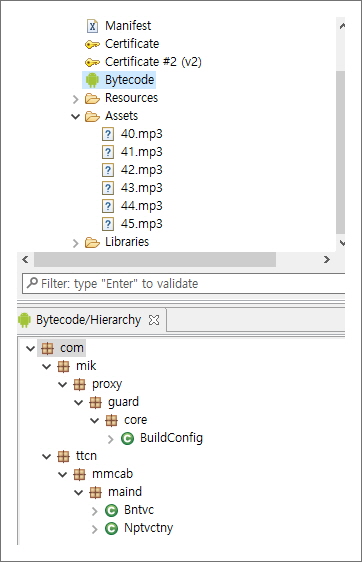Select the BuildConfig class name
The image size is (362, 562).
171,438
